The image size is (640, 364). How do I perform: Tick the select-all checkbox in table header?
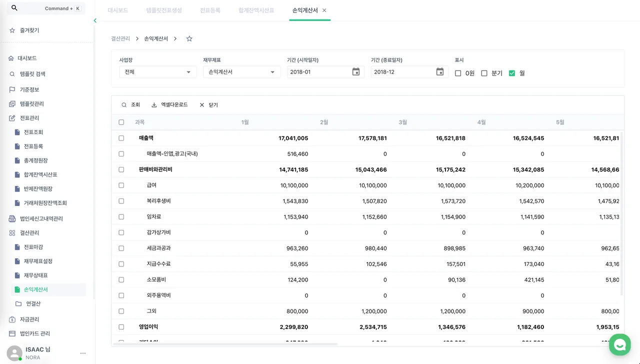tap(121, 122)
